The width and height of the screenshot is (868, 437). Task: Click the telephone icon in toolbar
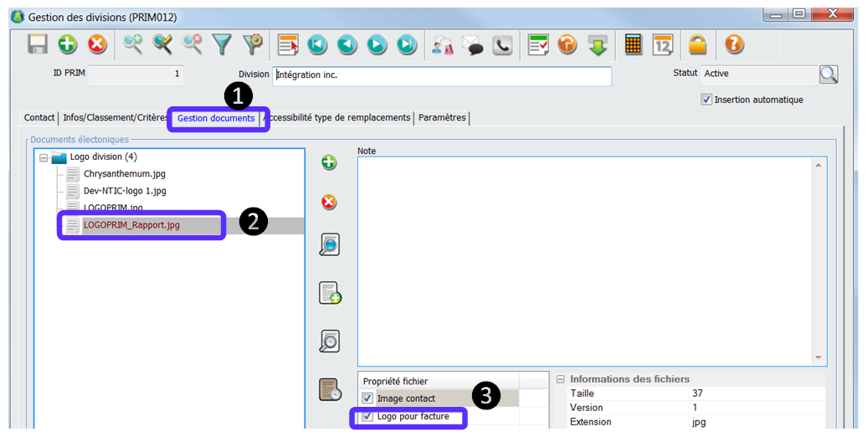pos(502,45)
